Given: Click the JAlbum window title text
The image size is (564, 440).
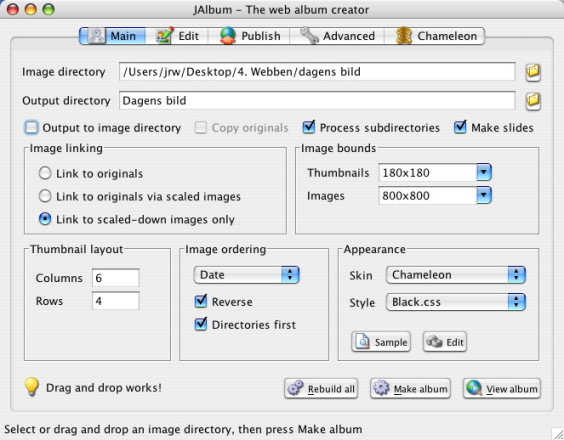Looking at the screenshot, I should coord(281,10).
